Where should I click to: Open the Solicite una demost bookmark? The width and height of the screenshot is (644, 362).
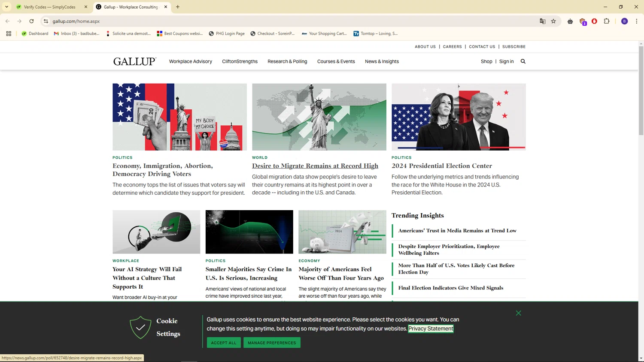coord(128,33)
